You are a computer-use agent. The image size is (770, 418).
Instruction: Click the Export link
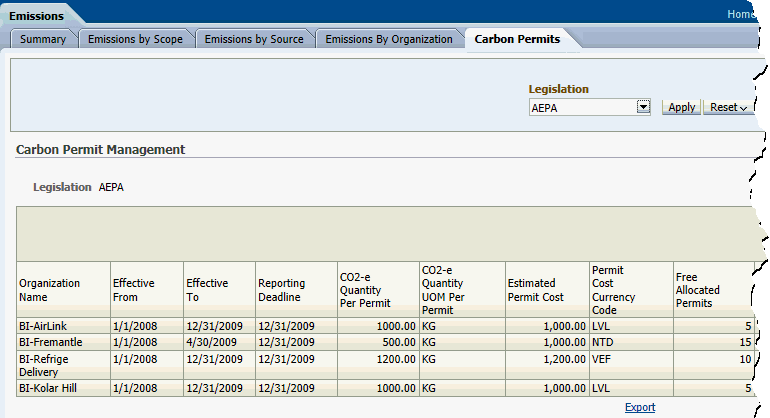pos(640,407)
